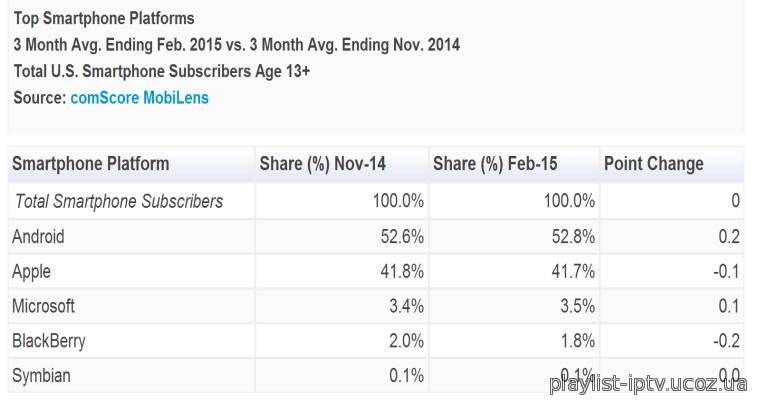Click the Top Smartphone Platforms title text
760x405 pixels.
pyautogui.click(x=104, y=18)
